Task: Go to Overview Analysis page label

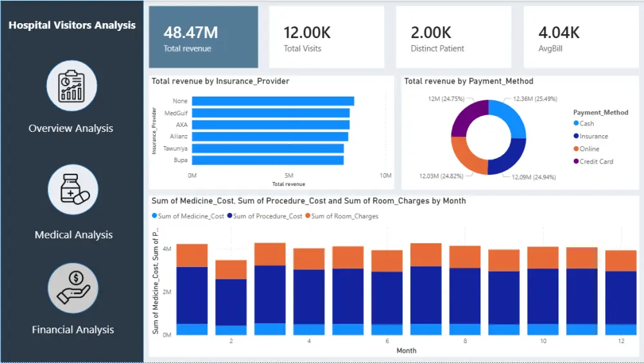Action: (x=71, y=129)
